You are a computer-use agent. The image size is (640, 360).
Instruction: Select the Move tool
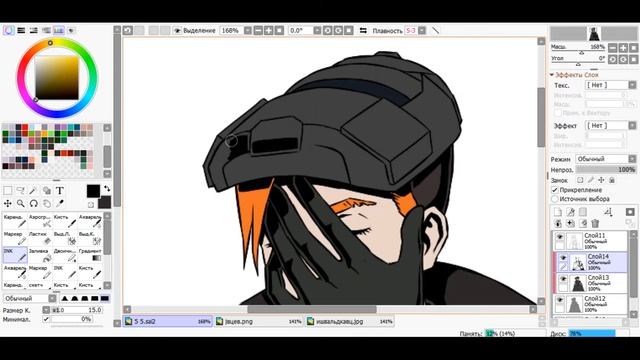tap(8, 203)
